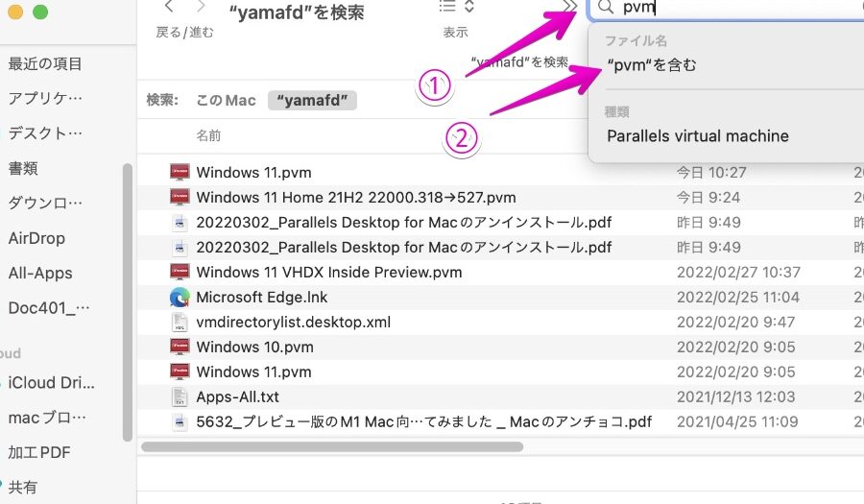Open ダウンロード in sidebar
864x504 pixels.
45,204
